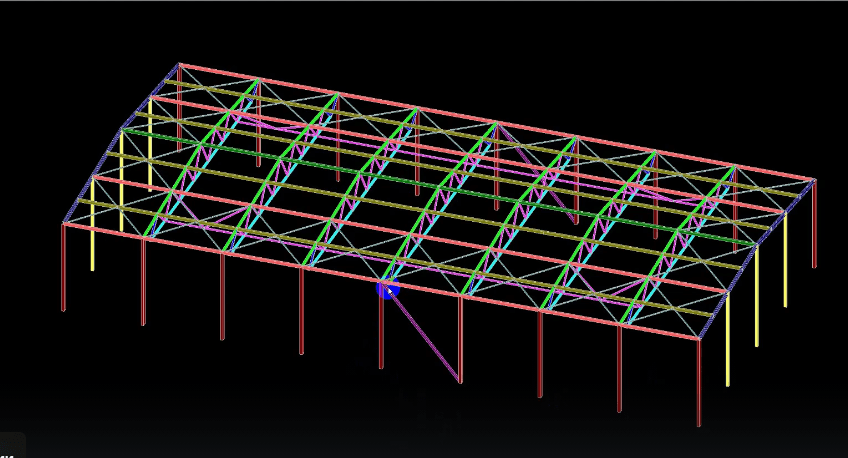Pick the front-right corner red column
The width and height of the screenshot is (848, 458).
698,382
